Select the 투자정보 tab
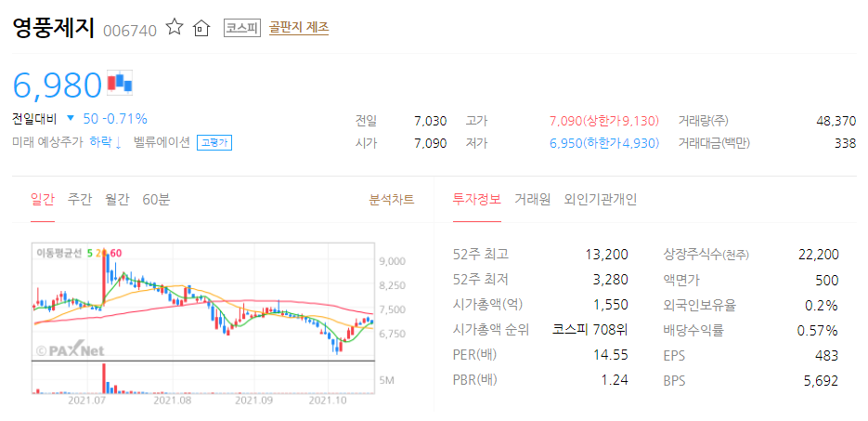The width and height of the screenshot is (868, 421). point(476,200)
